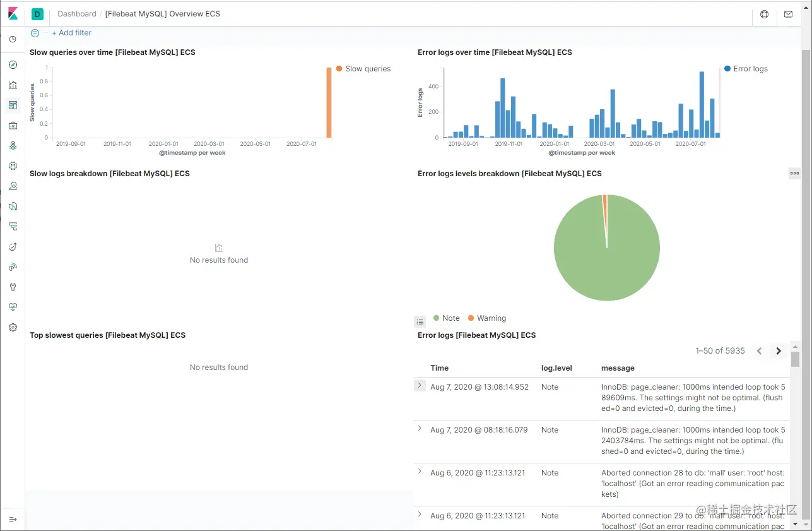The height and width of the screenshot is (531, 812).
Task: Expand the Aug 7 08:18:16 log row
Action: pos(420,428)
